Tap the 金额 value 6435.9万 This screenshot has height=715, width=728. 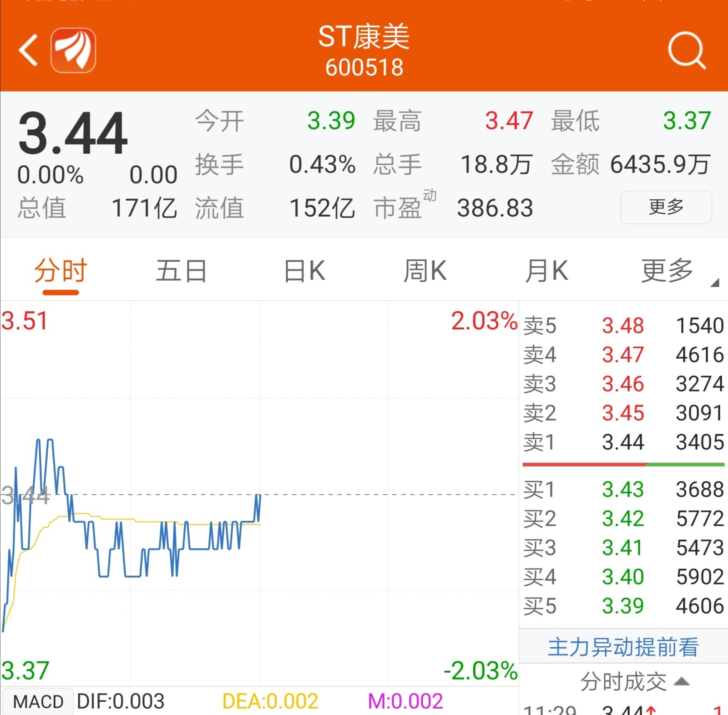(660, 164)
